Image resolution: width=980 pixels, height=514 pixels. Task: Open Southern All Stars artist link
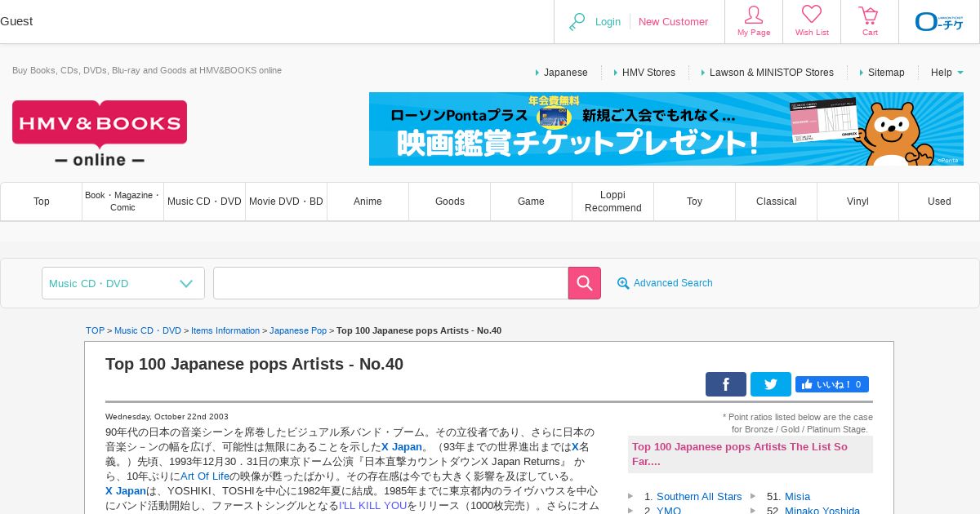pos(699,496)
